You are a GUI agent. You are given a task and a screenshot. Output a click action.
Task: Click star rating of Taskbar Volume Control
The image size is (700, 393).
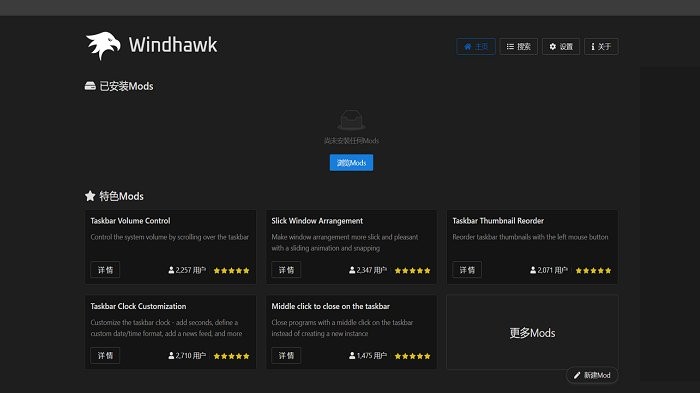pyautogui.click(x=231, y=270)
